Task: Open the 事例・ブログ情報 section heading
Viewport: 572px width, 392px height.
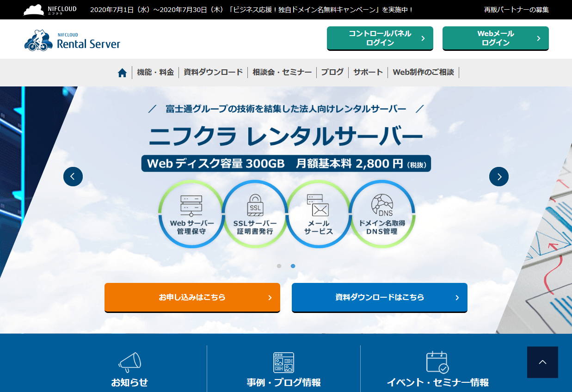Action: [283, 383]
